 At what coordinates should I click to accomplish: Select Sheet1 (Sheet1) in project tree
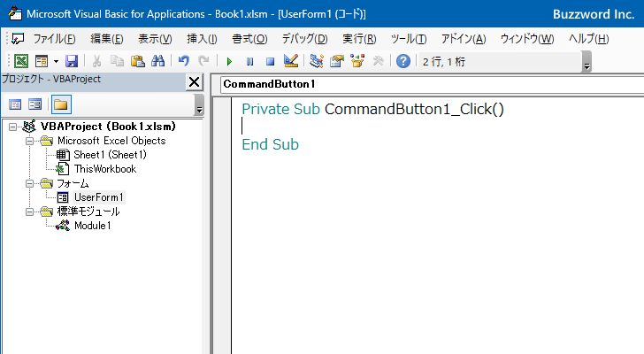110,155
